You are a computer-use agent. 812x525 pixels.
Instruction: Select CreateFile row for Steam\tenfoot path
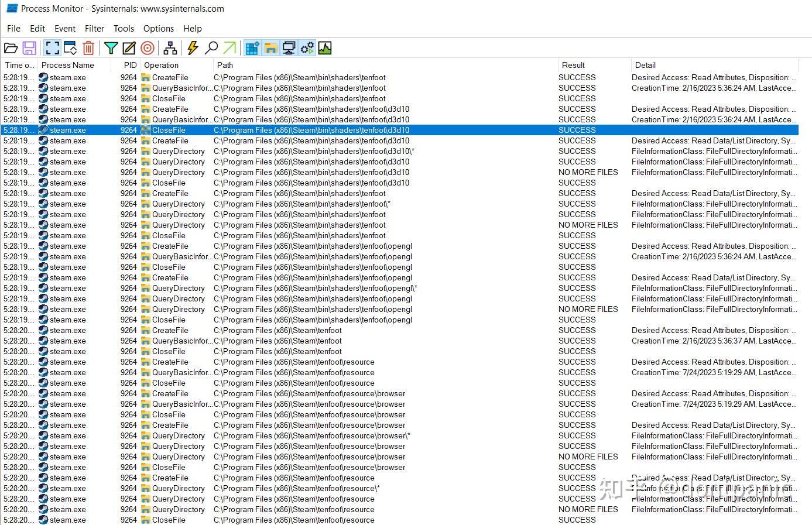point(400,330)
